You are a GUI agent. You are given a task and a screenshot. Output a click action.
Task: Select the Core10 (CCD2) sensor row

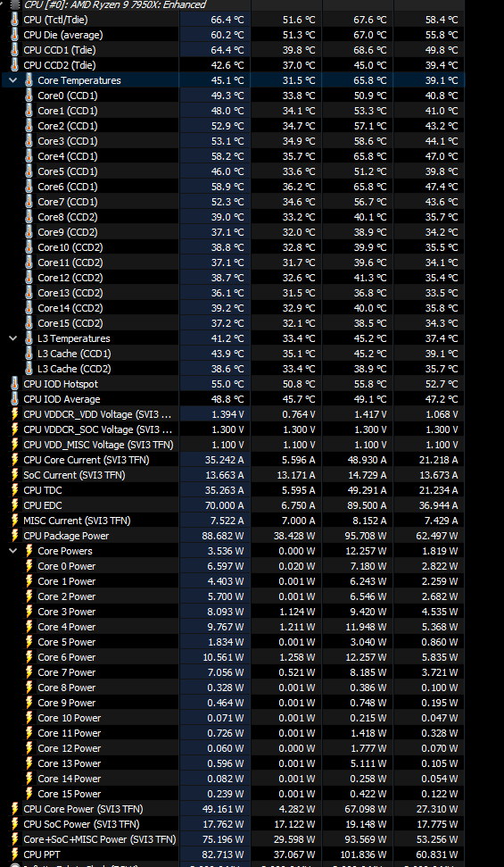[x=232, y=247]
